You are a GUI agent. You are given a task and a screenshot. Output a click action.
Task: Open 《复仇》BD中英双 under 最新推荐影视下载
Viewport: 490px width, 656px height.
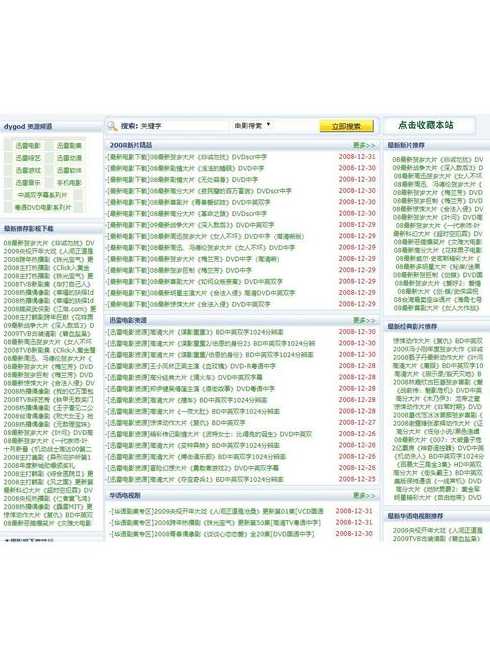pyautogui.click(x=48, y=515)
